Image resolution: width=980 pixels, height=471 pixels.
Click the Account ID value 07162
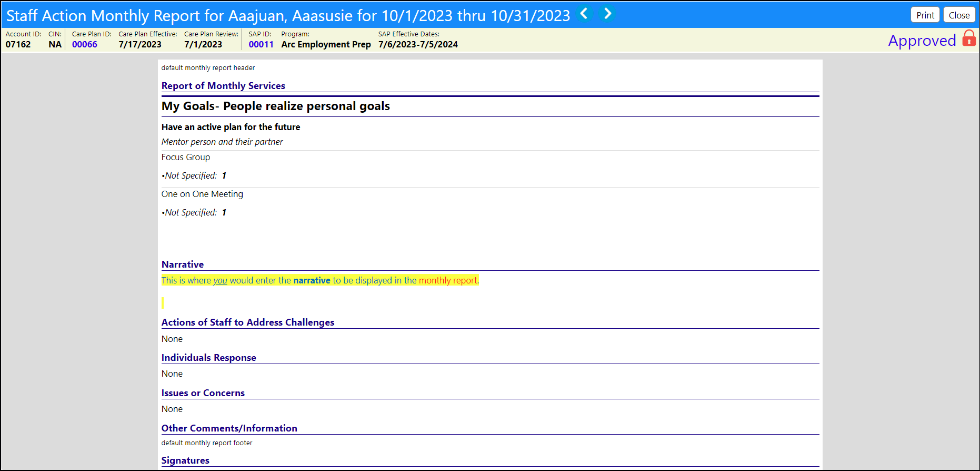click(18, 44)
